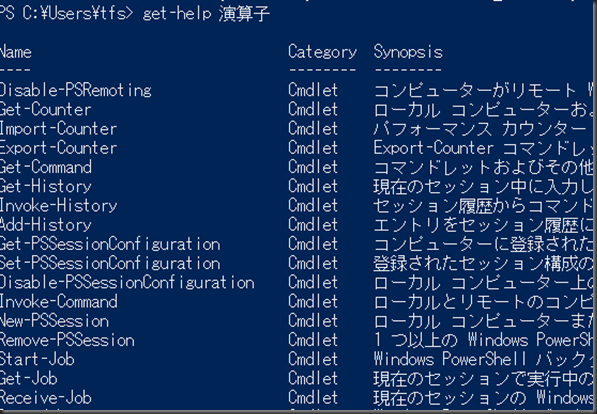Click Disable-PSSessionConfiguration name
Screen dimensions: 597x414
point(127,283)
